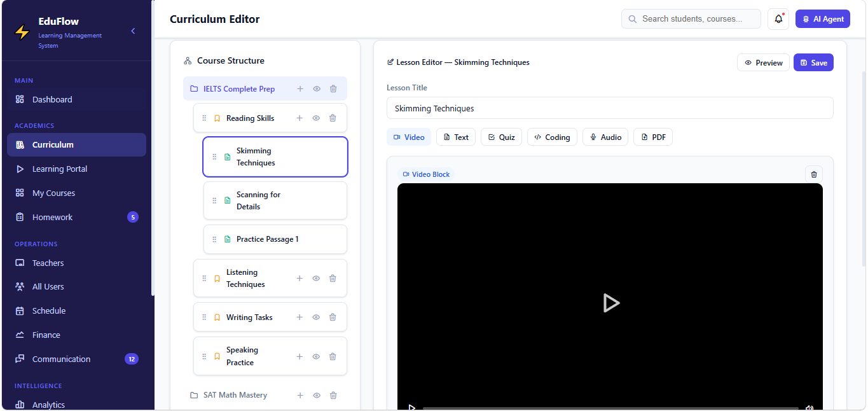This screenshot has width=868, height=411.
Task: Play the video with center play button
Action: point(610,303)
